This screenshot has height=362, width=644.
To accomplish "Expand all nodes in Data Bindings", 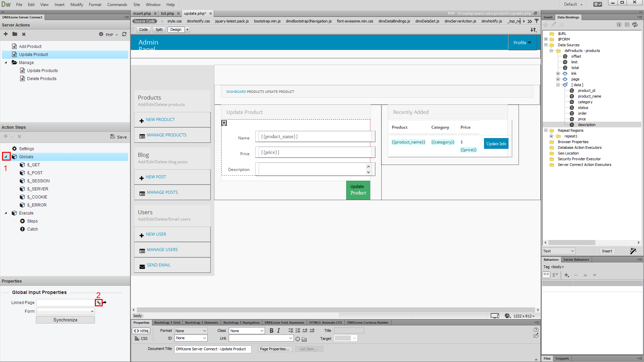I will tap(619, 25).
